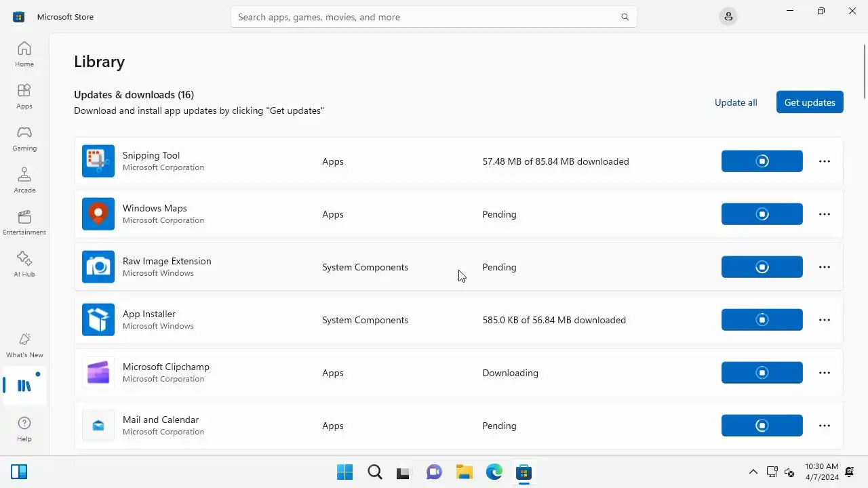868x488 pixels.
Task: Open the taskbar clock and date
Action: pyautogui.click(x=822, y=472)
